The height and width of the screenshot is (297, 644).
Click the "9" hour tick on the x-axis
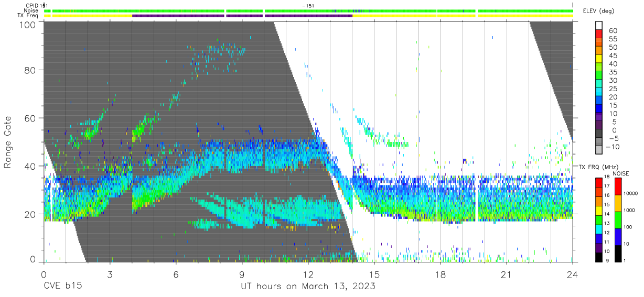pos(242,274)
